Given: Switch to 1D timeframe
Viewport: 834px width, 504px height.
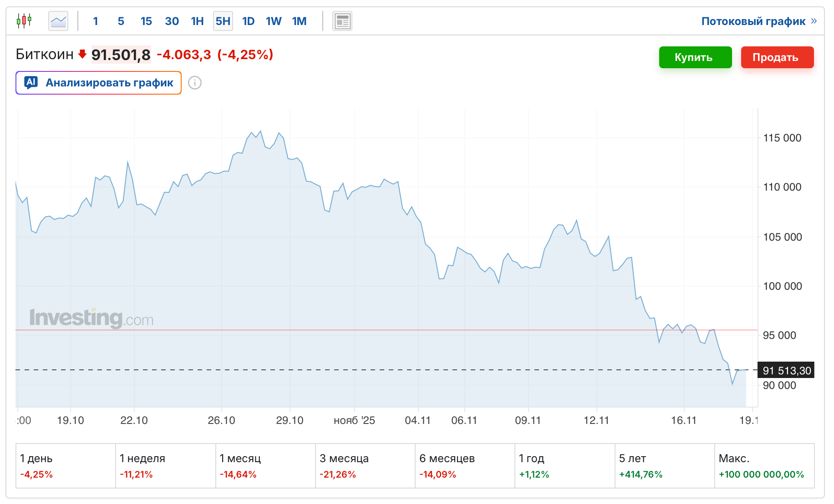Looking at the screenshot, I should [248, 21].
